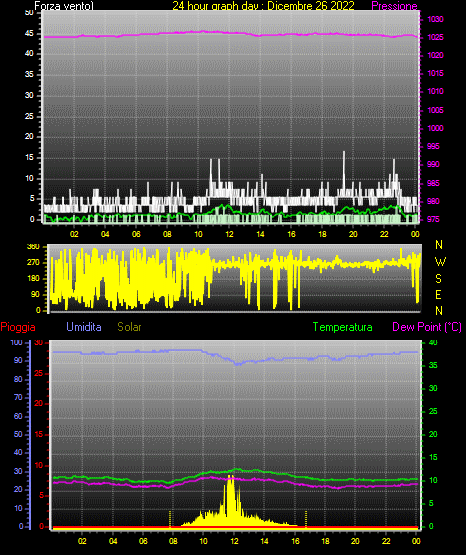The width and height of the screenshot is (466, 555).
Task: Click the Pioggia legend label
Action: pos(18,327)
